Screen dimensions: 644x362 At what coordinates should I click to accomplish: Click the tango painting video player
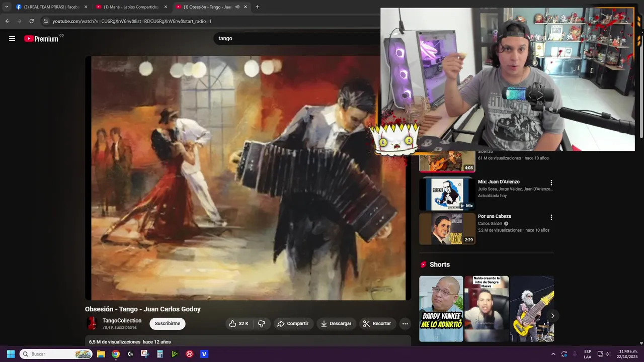click(x=248, y=178)
